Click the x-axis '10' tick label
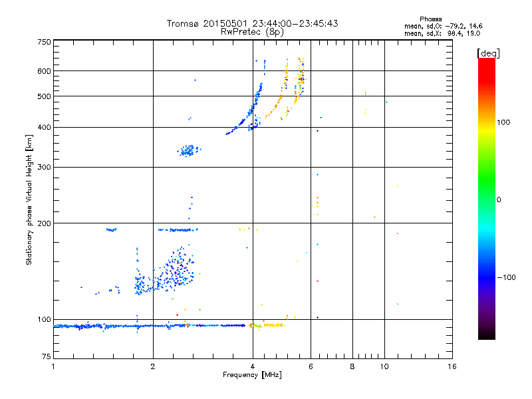This screenshot has height=399, width=532. click(x=384, y=366)
